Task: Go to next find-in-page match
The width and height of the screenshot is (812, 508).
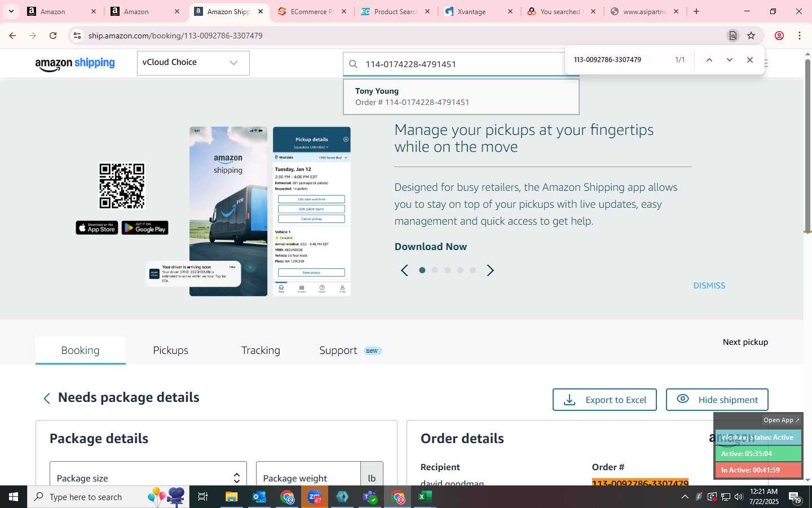Action: [x=730, y=60]
